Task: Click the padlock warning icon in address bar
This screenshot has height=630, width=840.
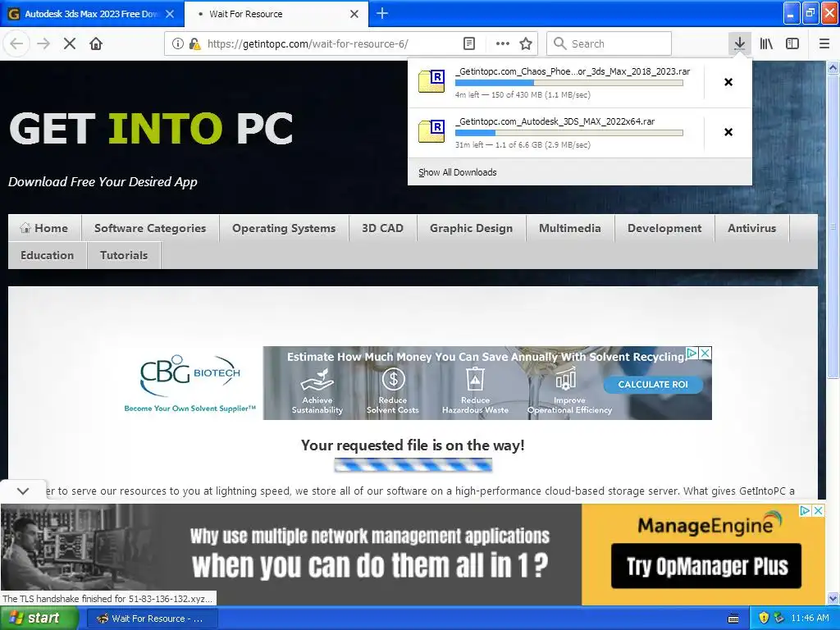Action: (x=194, y=43)
